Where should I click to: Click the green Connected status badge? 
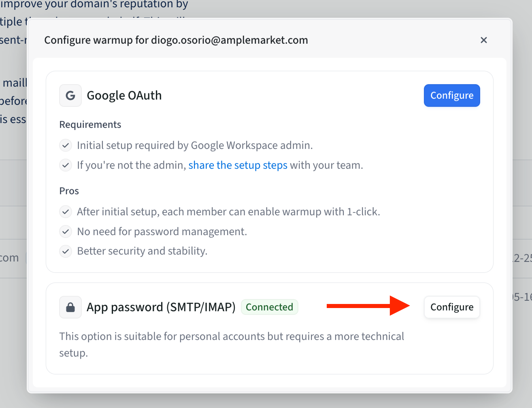tap(269, 307)
